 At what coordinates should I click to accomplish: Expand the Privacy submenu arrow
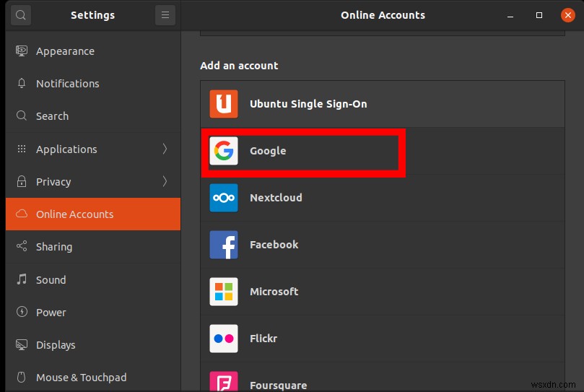click(x=165, y=181)
